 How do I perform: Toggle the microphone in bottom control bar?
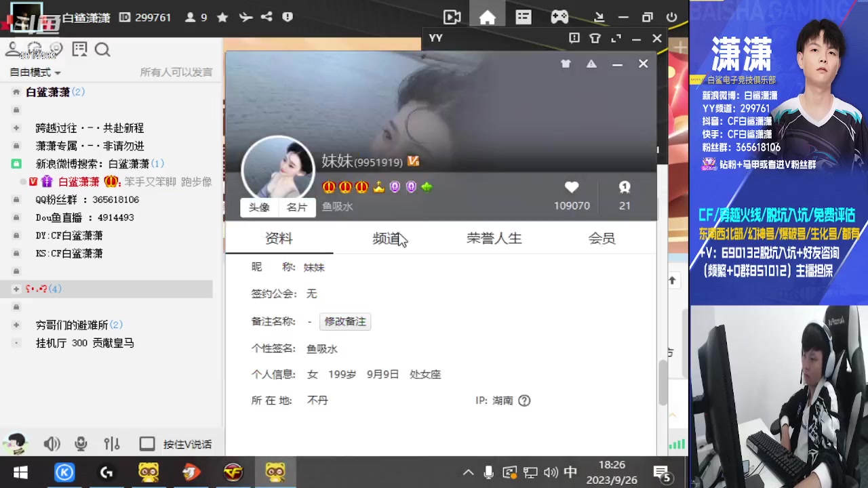(81, 444)
